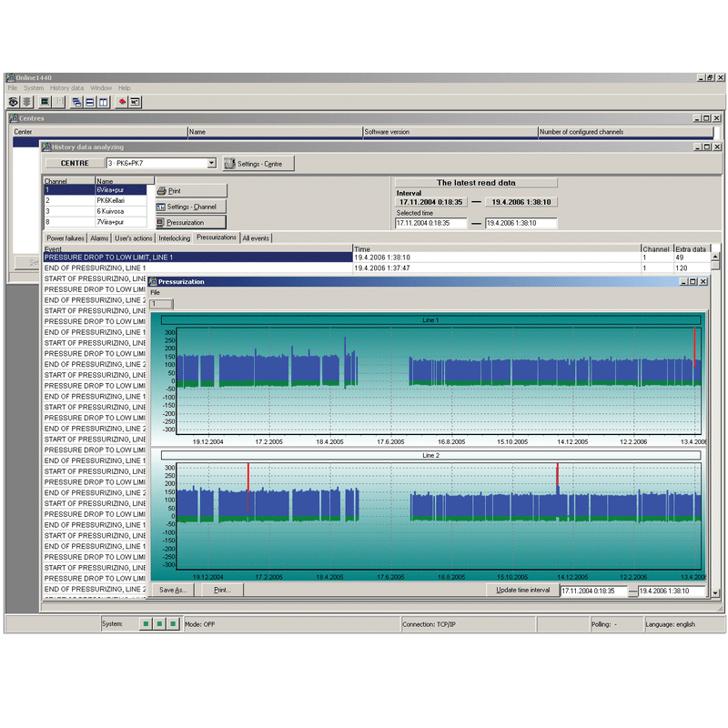The height and width of the screenshot is (728, 728).
Task: Open the Window menu
Action: 101,87
